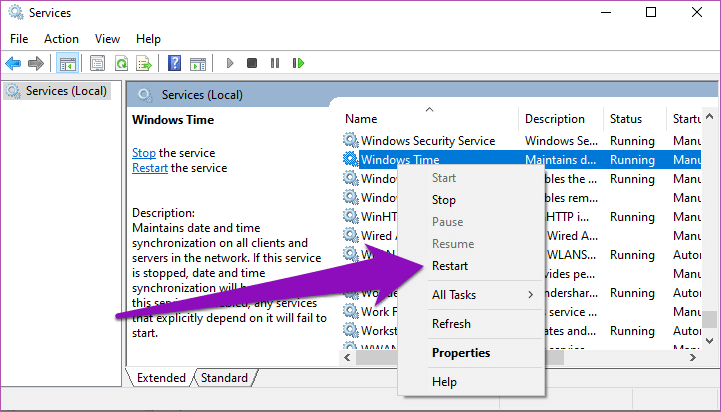Click gear icon of Windows Time row
This screenshot has height=412, width=721.
[x=351, y=159]
